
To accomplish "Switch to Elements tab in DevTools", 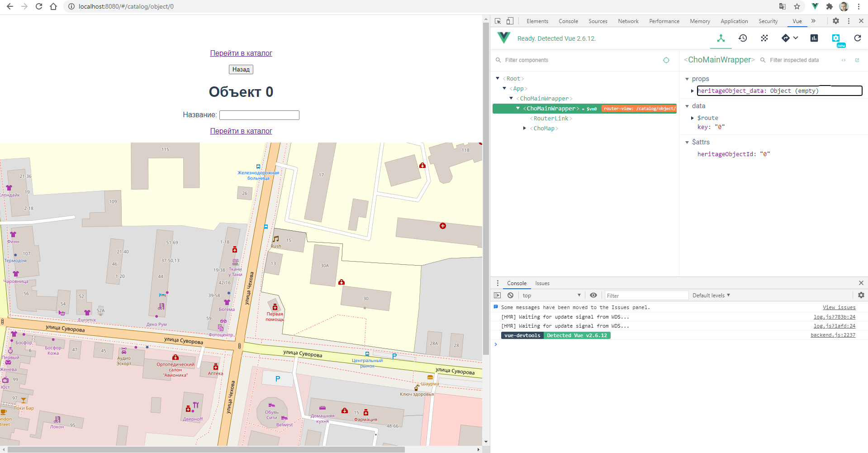I will click(x=537, y=21).
